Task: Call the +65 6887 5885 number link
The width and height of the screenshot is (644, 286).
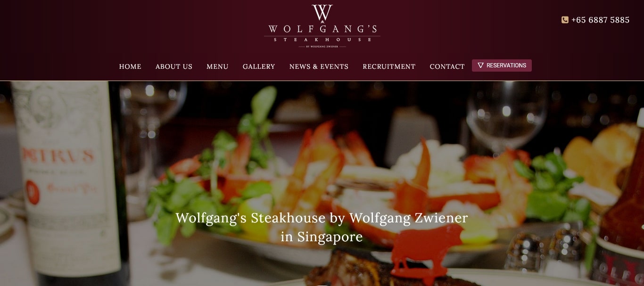Action: point(600,20)
